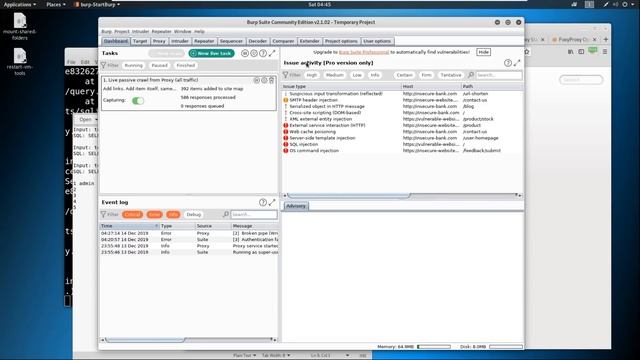Click magnifier icon beside Issue activity search

(471, 75)
